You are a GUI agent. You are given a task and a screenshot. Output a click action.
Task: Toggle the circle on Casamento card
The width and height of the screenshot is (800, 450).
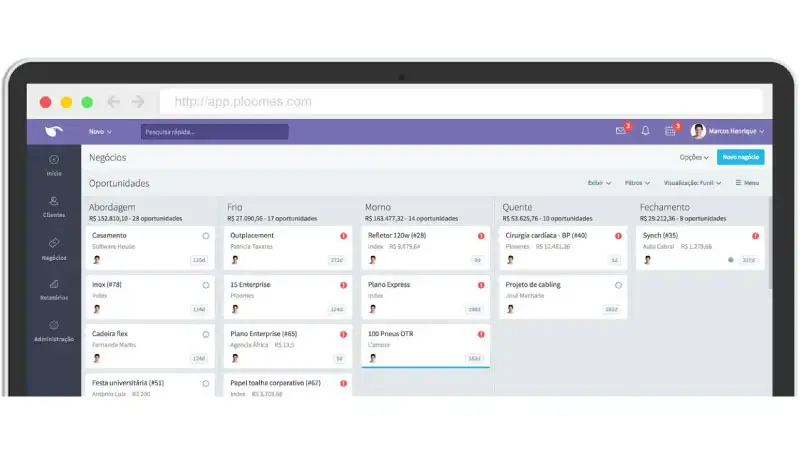[x=206, y=236]
